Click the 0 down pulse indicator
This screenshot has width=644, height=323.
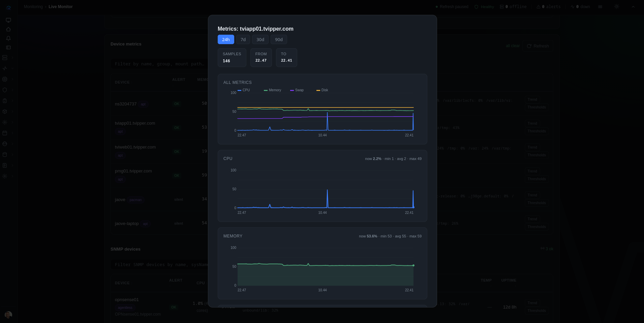[x=580, y=7]
